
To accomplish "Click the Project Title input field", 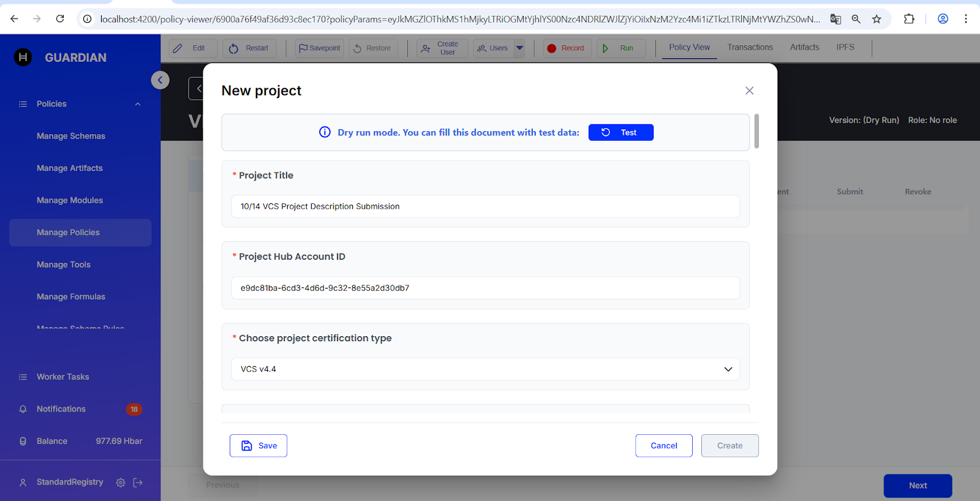I will point(485,206).
